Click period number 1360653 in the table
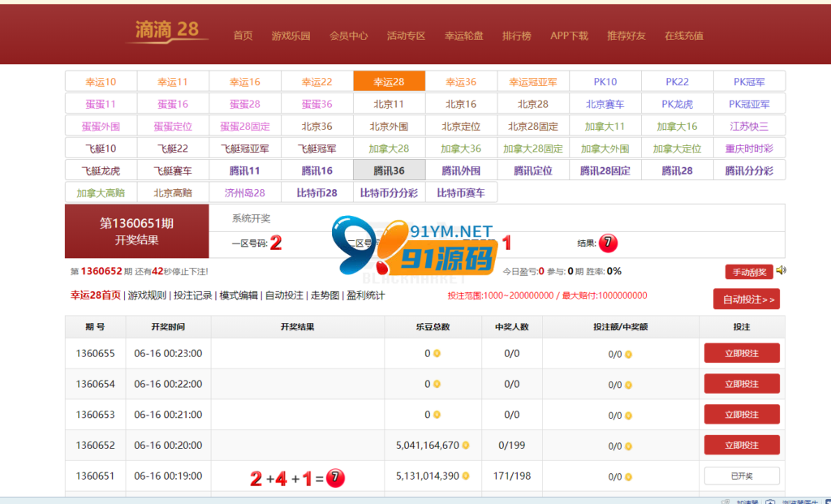The height and width of the screenshot is (504, 831). [x=96, y=415]
